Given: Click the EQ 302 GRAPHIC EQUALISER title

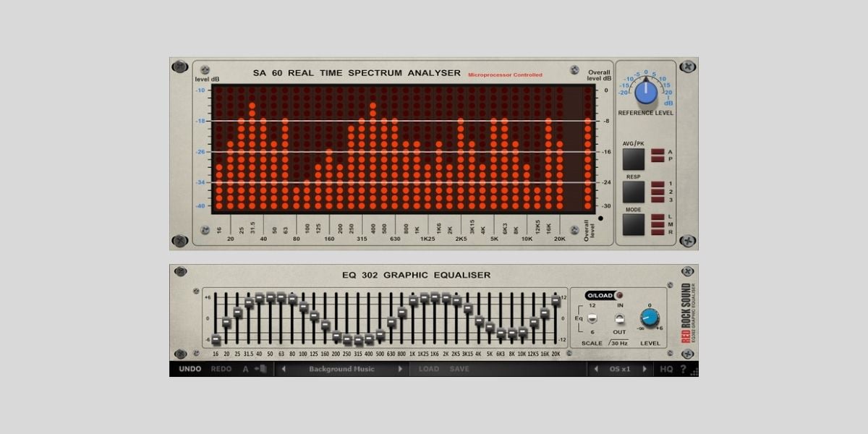Looking at the screenshot, I should 416,275.
